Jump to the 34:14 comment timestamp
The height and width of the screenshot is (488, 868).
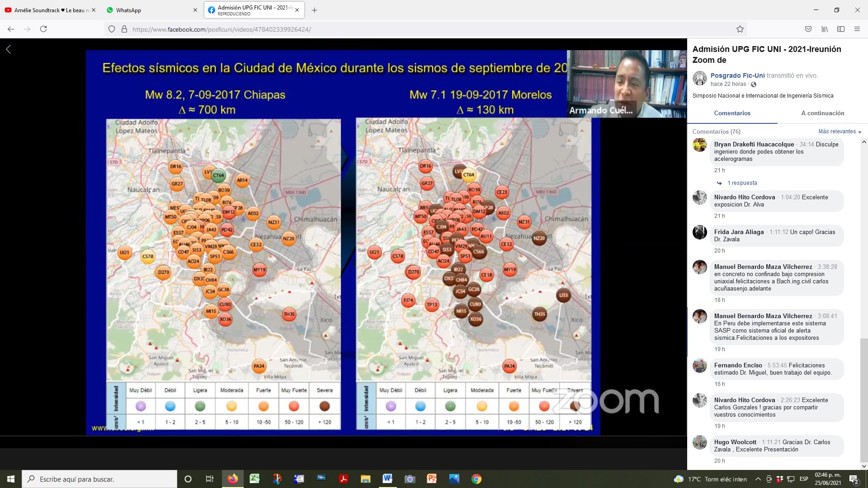coord(807,145)
